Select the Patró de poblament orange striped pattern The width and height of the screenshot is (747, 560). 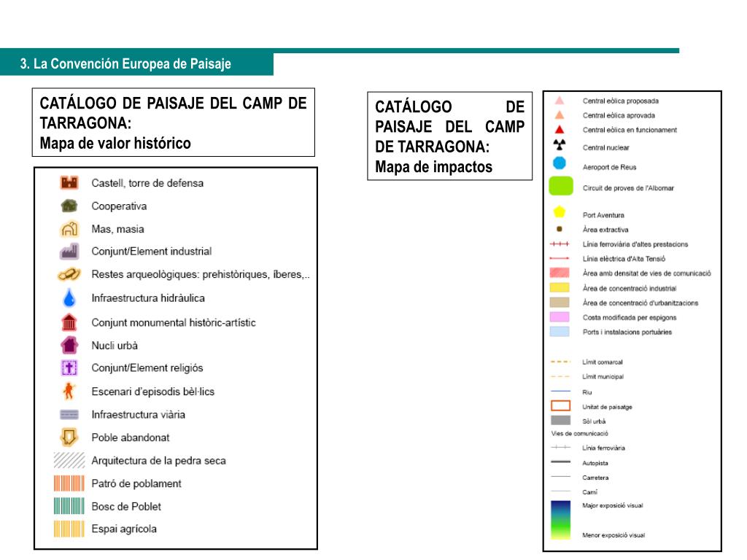69,483
